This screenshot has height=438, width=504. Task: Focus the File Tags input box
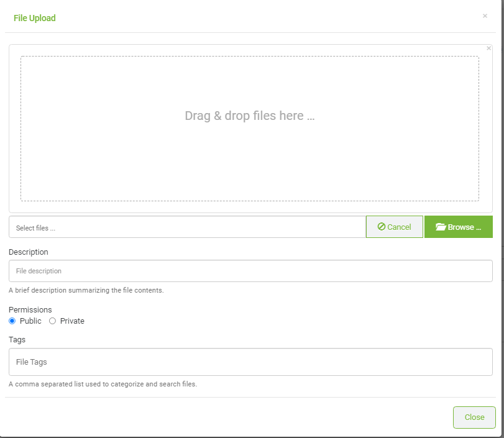[250, 362]
